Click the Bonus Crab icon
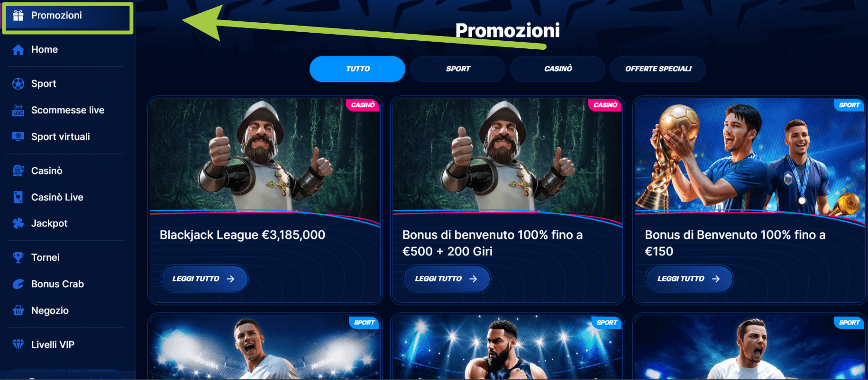 click(18, 284)
